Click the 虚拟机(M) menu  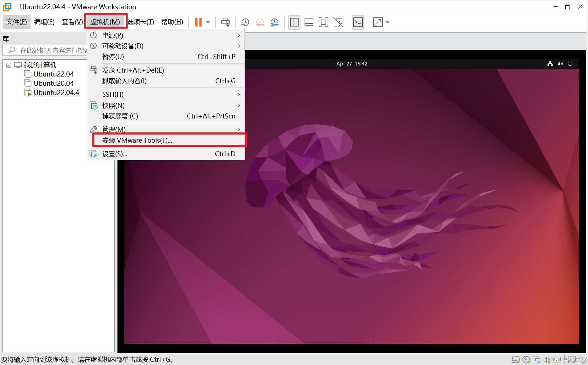pos(105,22)
